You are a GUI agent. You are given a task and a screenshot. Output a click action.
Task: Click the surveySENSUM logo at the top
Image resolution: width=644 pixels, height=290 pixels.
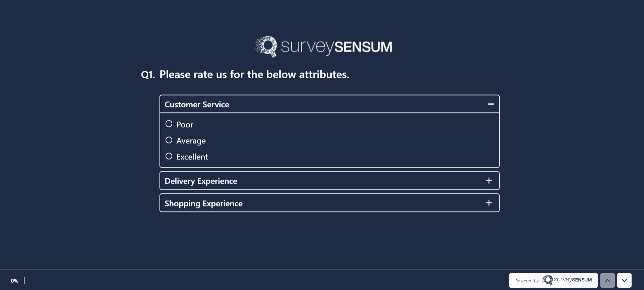click(x=322, y=46)
